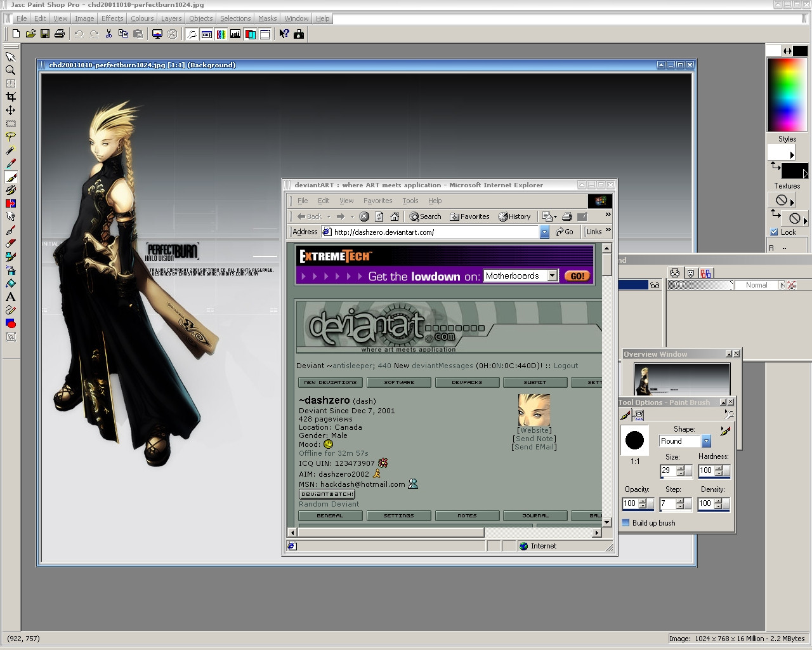Viewport: 812px width, 650px height.
Task: Select the Magic Wand tool
Action: [x=11, y=150]
